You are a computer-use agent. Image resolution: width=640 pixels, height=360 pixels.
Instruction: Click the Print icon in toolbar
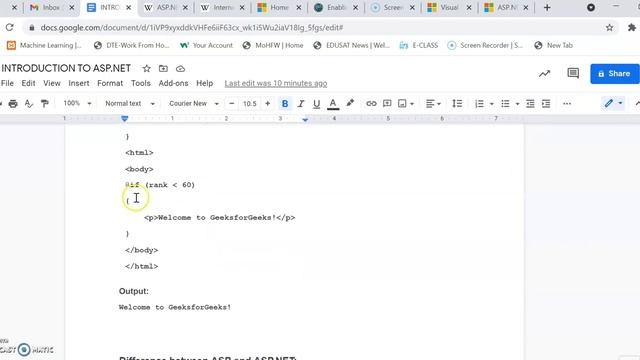coord(13,104)
